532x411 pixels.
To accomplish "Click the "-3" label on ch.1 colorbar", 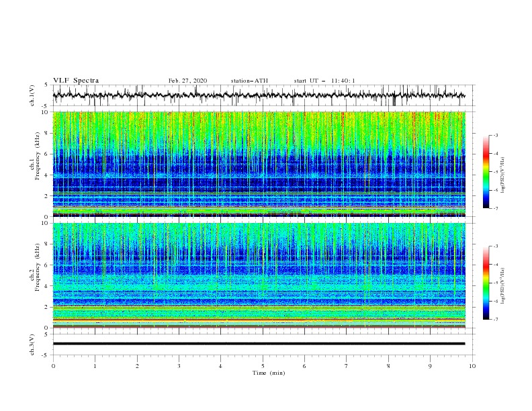I will [x=495, y=135].
